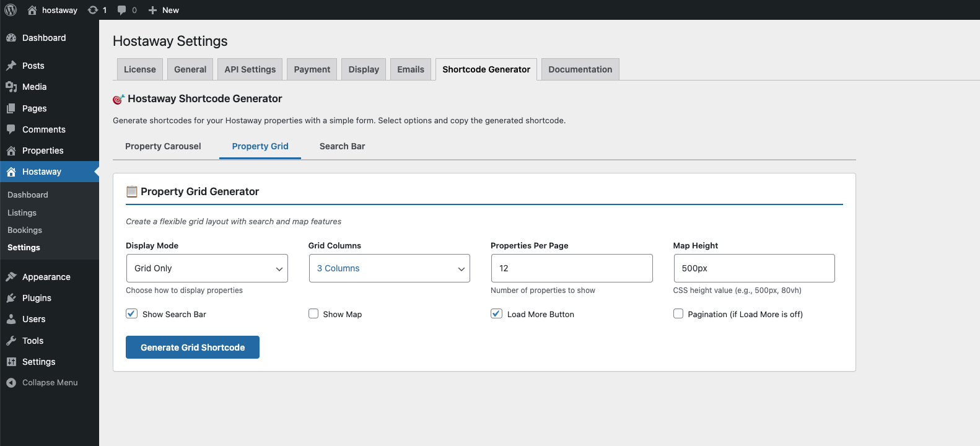Click the Pages icon in sidebar
This screenshot has height=446, width=980.
pos(11,108)
